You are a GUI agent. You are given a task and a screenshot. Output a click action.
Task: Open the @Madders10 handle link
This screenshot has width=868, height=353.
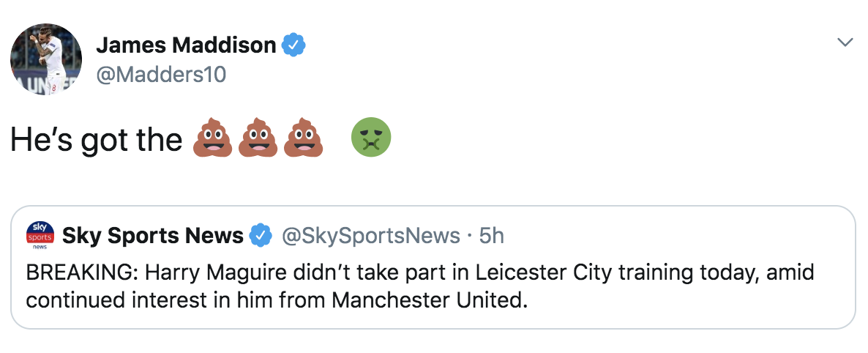point(161,74)
